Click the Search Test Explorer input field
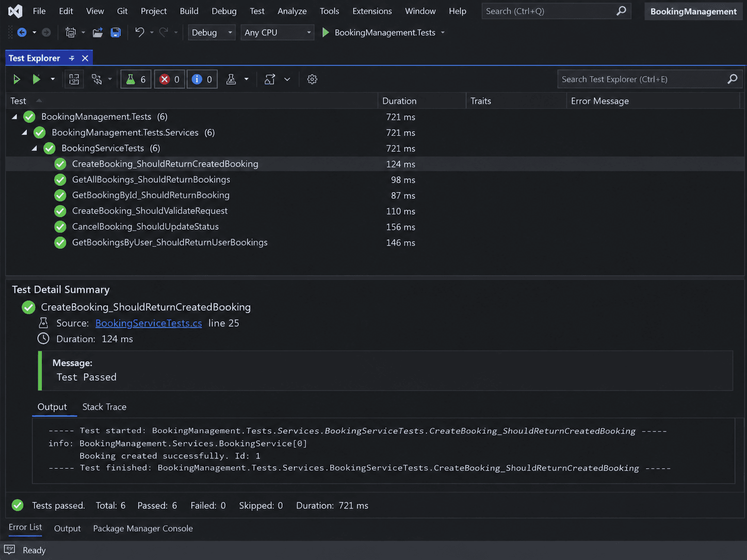 click(650, 79)
